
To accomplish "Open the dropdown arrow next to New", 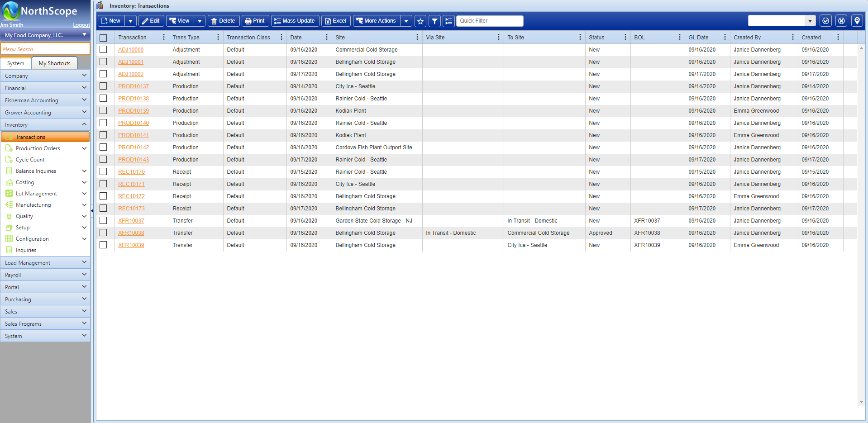I will [131, 21].
